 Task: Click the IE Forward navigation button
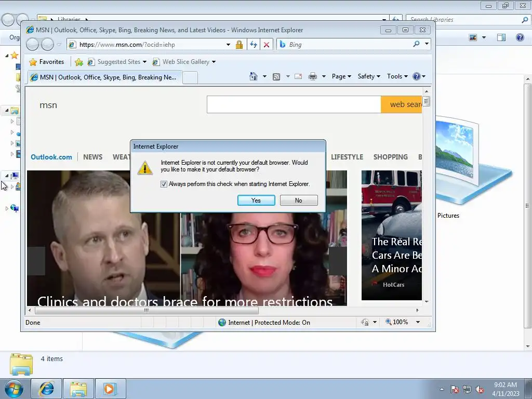[x=47, y=44]
